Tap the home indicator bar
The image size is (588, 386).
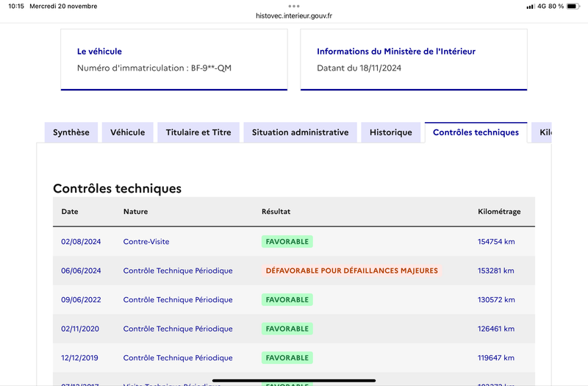294,380
